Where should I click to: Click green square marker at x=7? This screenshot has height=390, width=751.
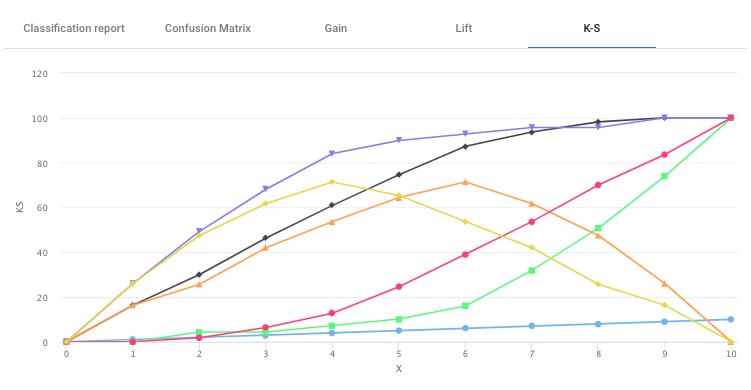click(532, 271)
